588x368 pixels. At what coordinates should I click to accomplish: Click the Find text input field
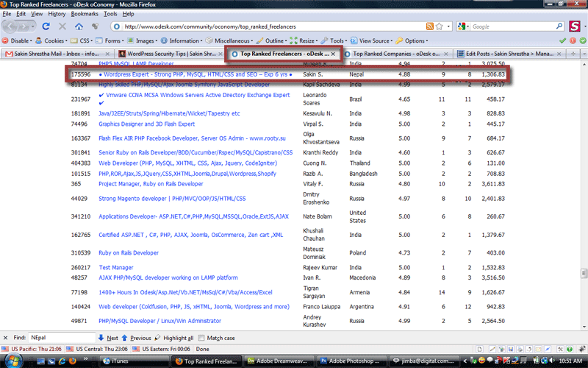pos(61,338)
